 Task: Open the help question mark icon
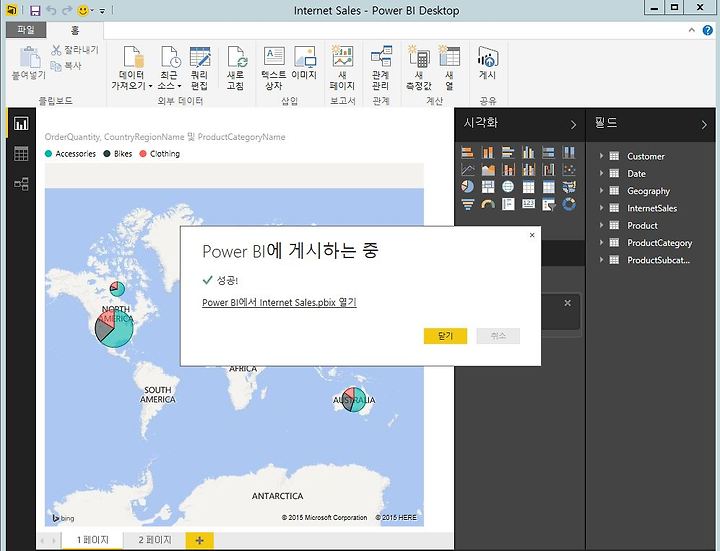pyautogui.click(x=707, y=30)
